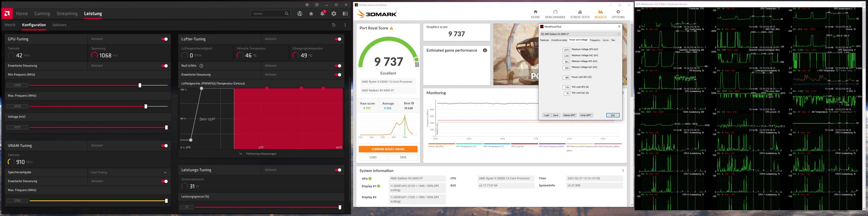Click the Voltage (mV) slider handle
Viewport: 868px width, 216px height.
click(166, 127)
